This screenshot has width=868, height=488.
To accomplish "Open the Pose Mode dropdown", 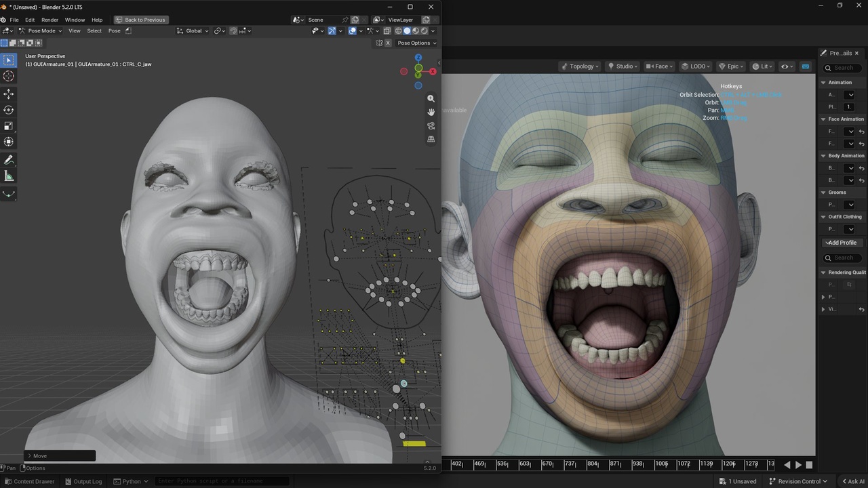I will click(41, 30).
